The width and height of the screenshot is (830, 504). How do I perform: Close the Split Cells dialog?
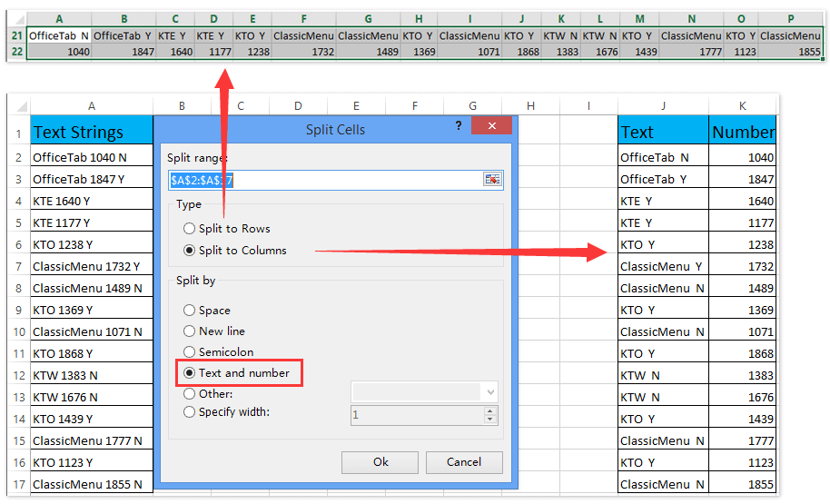pos(491,126)
